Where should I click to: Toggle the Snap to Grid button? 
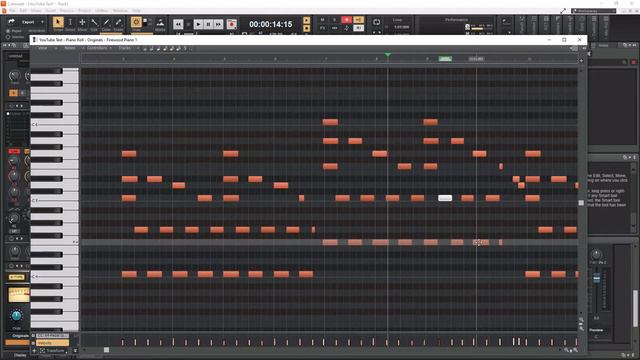136,22
